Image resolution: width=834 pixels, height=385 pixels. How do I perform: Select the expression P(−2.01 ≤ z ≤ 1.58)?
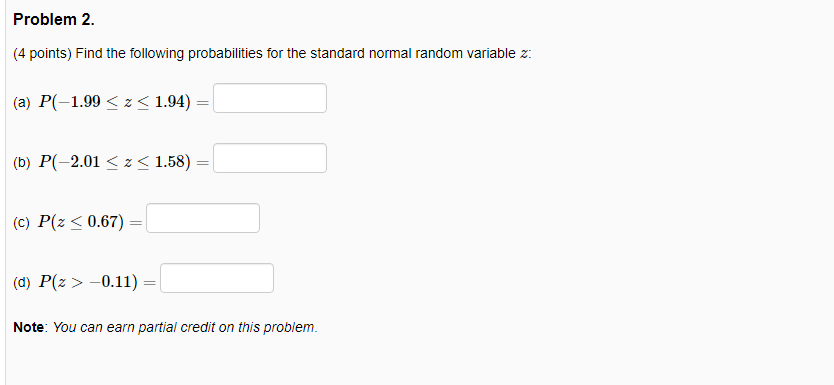point(114,162)
